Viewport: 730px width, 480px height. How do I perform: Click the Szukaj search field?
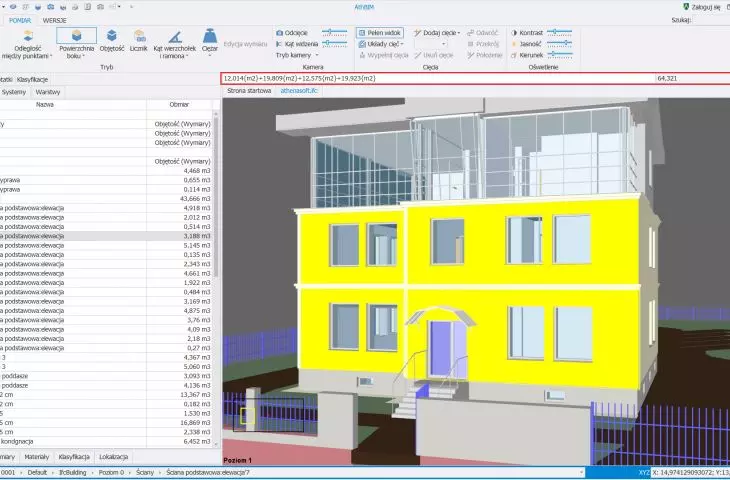coord(711,20)
